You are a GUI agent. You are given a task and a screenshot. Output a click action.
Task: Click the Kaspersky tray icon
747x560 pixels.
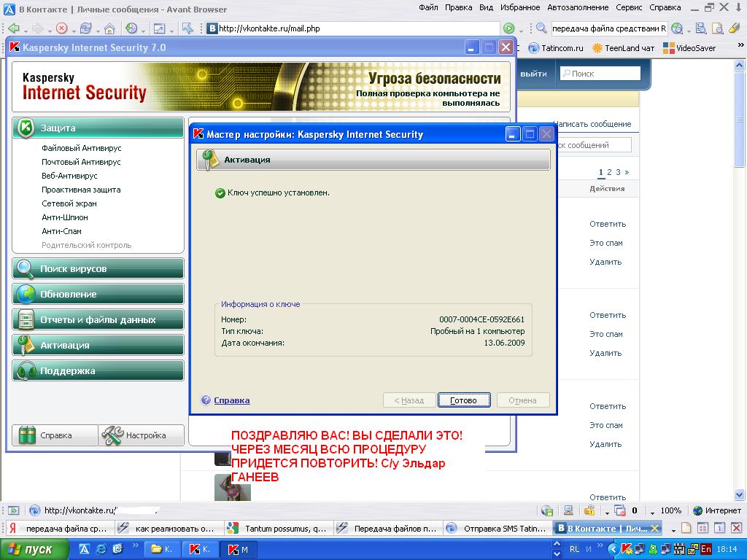(x=627, y=549)
